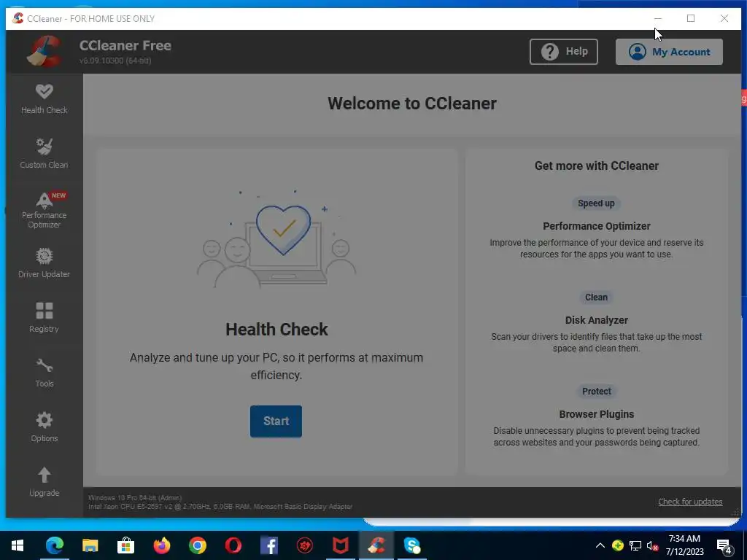Start the Health Check scan
The image size is (747, 560).
[x=276, y=421]
